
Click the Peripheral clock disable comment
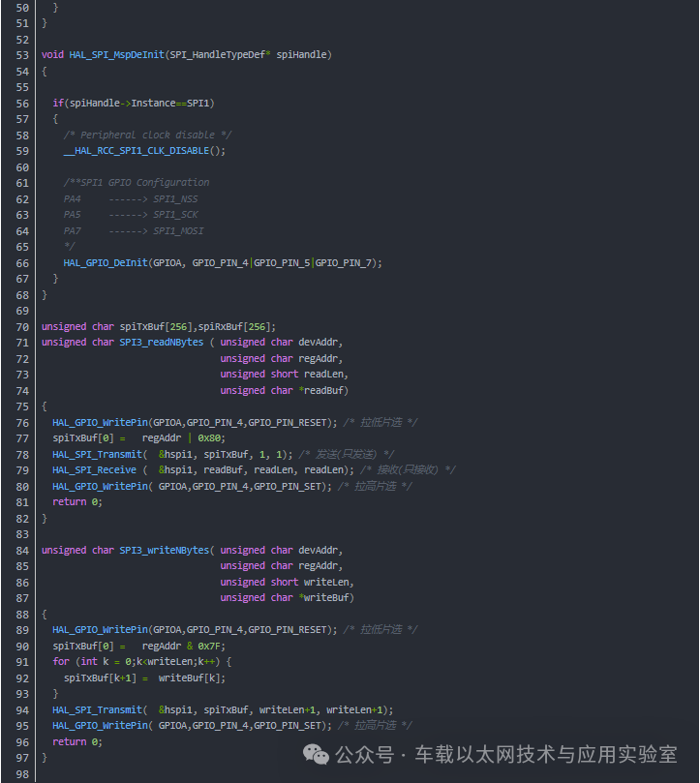pyautogui.click(x=147, y=136)
